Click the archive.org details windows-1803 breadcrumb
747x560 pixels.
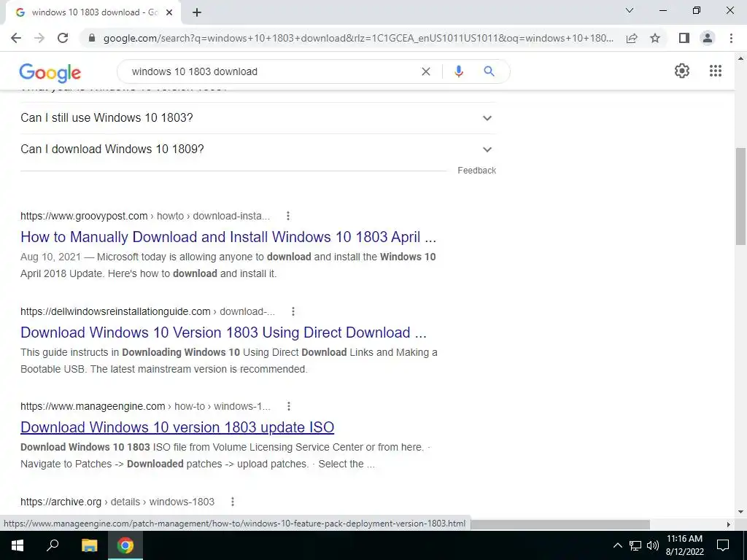coord(117,502)
